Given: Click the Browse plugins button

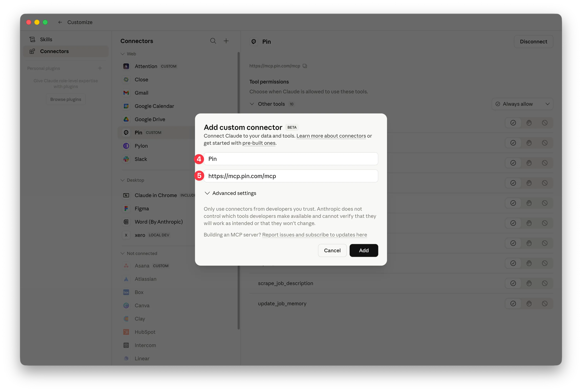Looking at the screenshot, I should (x=66, y=99).
